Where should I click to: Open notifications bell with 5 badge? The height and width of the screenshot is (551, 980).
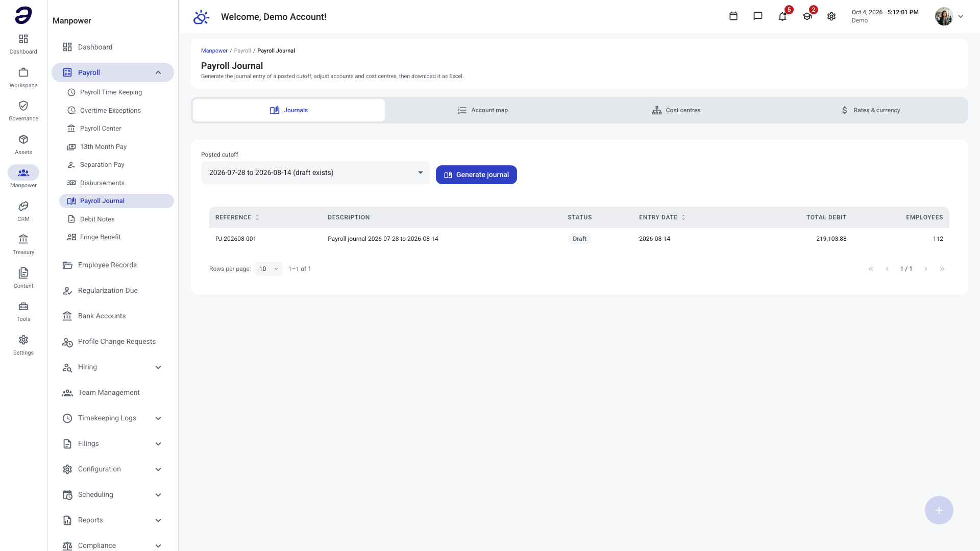coord(782,16)
